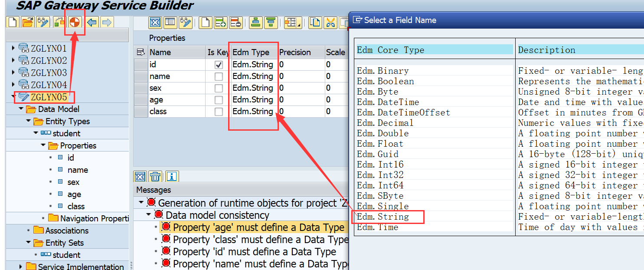Close the Properties grid with the X icon
This screenshot has width=644, height=270.
tap(155, 22)
